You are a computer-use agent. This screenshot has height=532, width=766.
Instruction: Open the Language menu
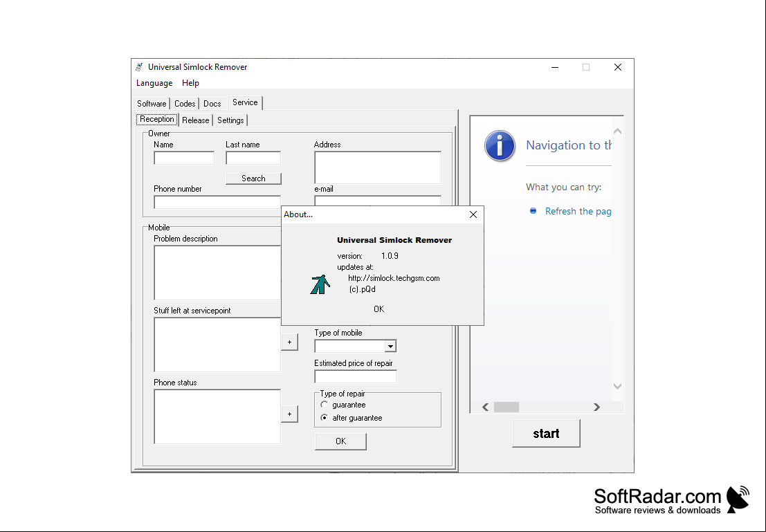(x=154, y=83)
